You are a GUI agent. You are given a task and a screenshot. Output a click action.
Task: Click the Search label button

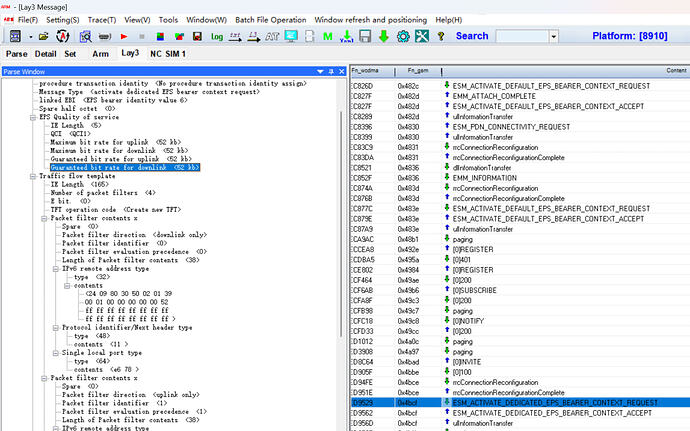tap(472, 36)
